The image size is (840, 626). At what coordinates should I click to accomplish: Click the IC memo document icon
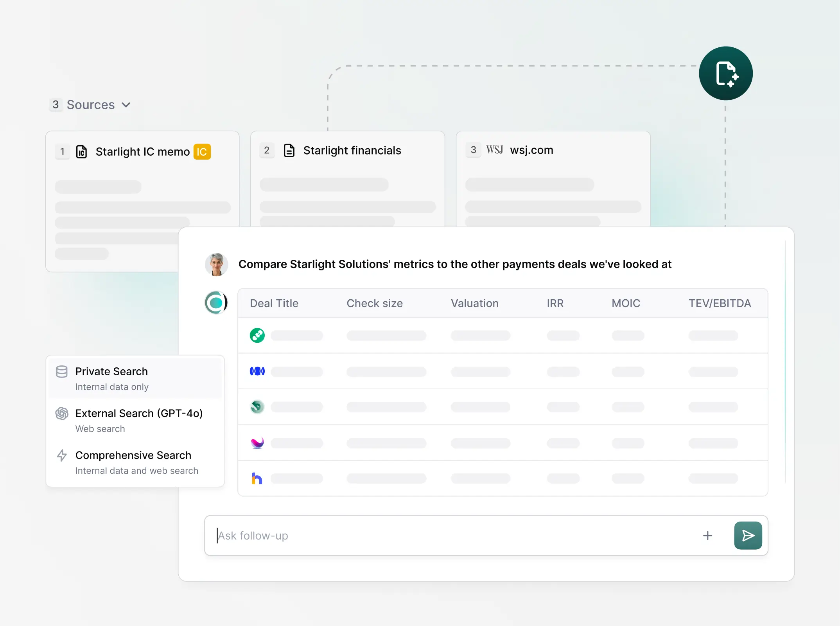coord(81,152)
